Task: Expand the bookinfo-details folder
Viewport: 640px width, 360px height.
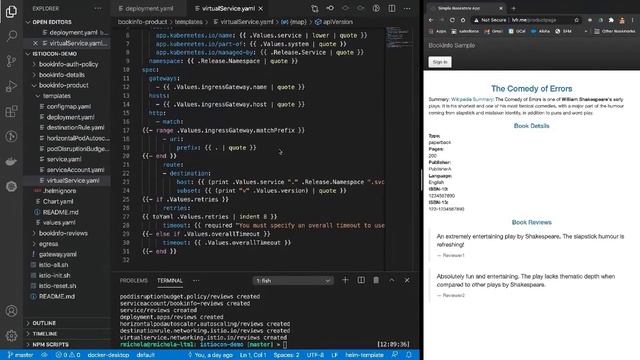Action: tap(62, 75)
